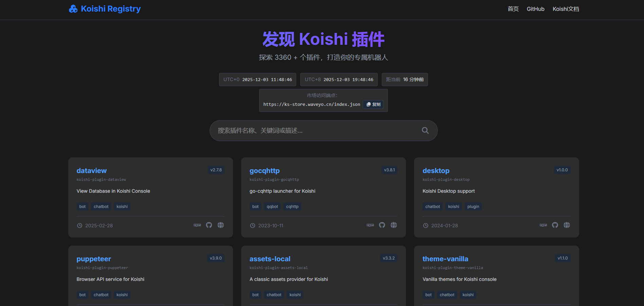Screen dimensions: 644x306
Task: Focus the plugin search input field
Action: click(316, 131)
